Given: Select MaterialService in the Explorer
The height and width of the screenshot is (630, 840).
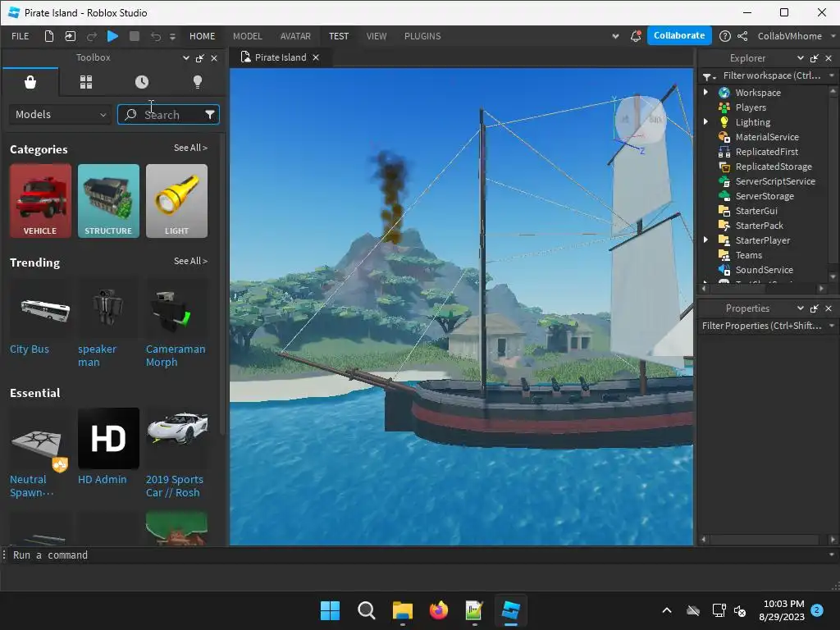Looking at the screenshot, I should point(767,137).
